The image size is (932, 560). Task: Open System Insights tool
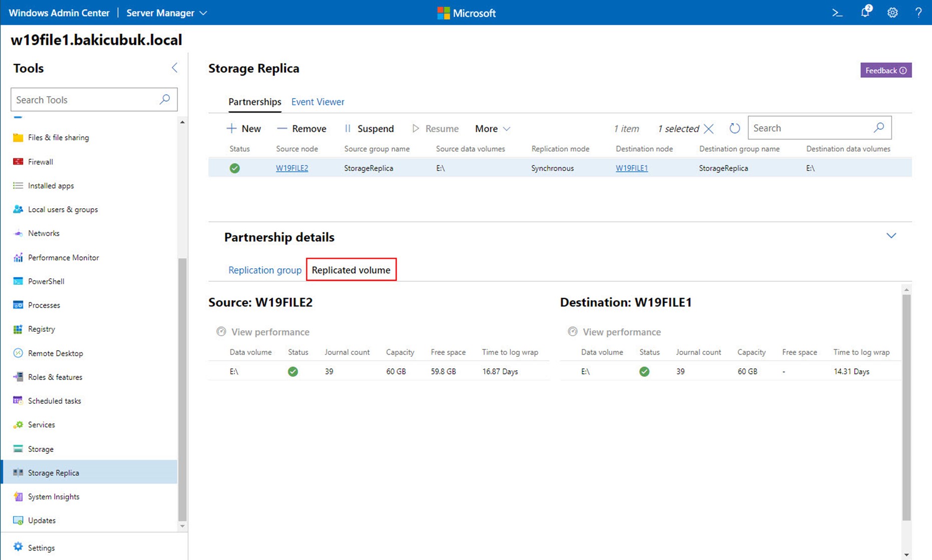pos(54,497)
